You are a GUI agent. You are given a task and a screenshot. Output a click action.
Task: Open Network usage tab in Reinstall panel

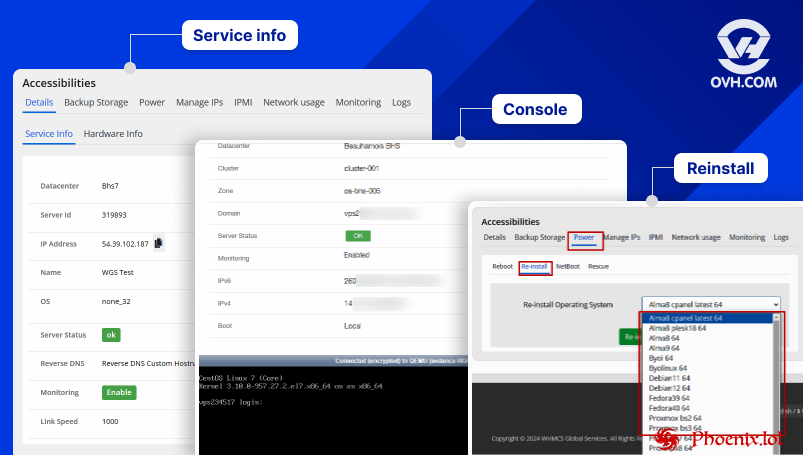pyautogui.click(x=696, y=237)
